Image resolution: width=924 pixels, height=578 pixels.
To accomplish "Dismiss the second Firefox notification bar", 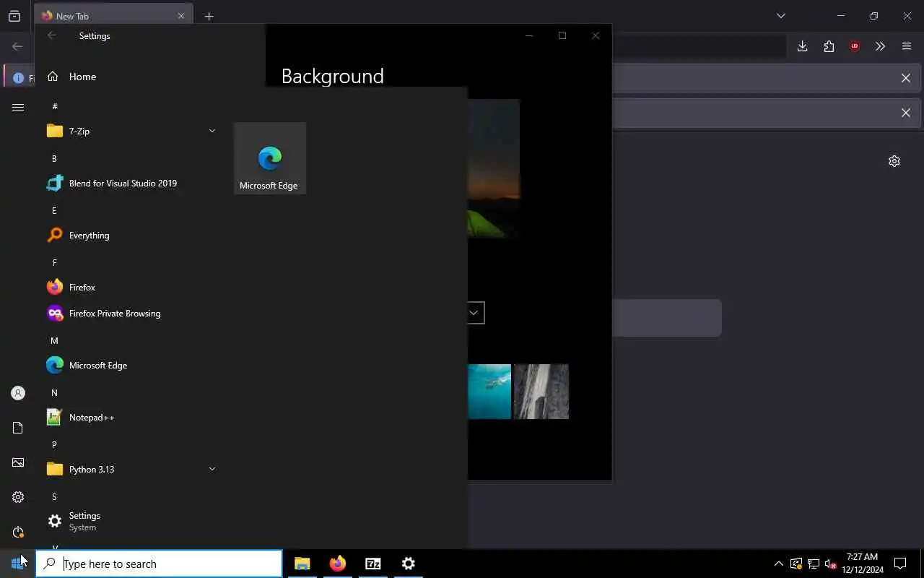I will click(x=905, y=113).
